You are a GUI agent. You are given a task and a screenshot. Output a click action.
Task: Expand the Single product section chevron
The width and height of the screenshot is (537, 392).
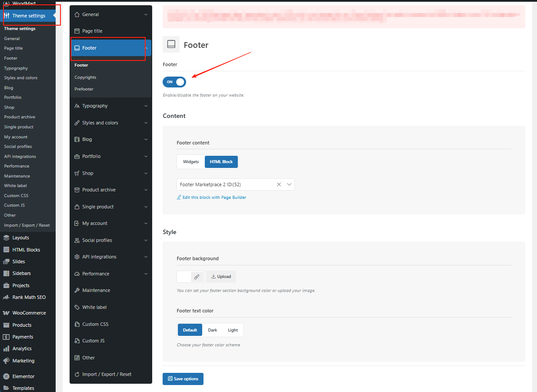pos(146,207)
